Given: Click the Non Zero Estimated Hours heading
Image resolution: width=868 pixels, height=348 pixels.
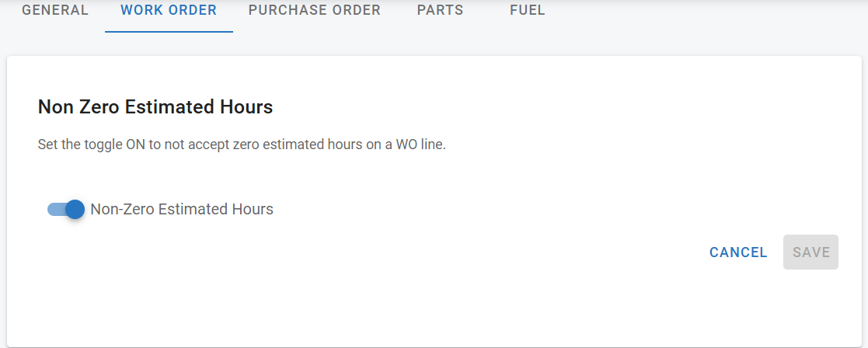Looking at the screenshot, I should [155, 107].
